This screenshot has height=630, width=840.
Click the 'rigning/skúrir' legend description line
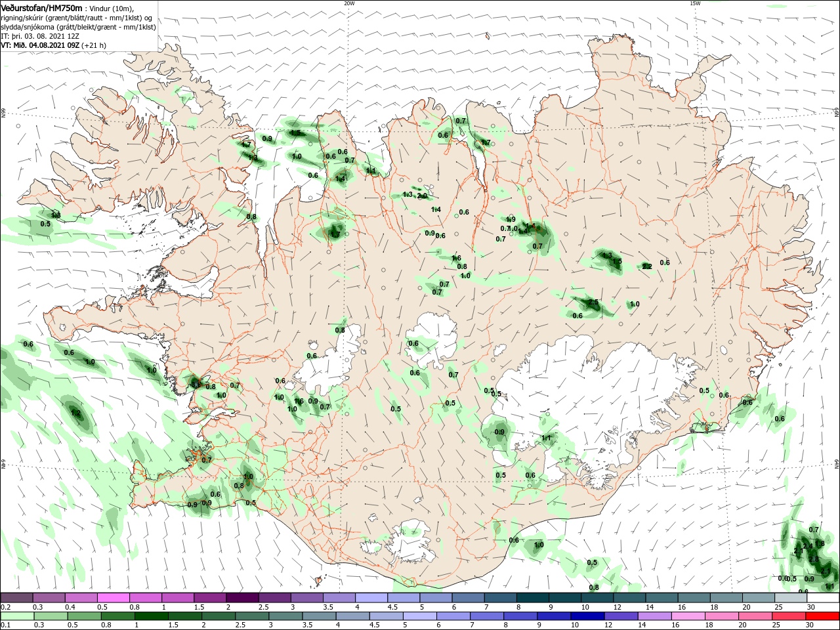(x=76, y=18)
